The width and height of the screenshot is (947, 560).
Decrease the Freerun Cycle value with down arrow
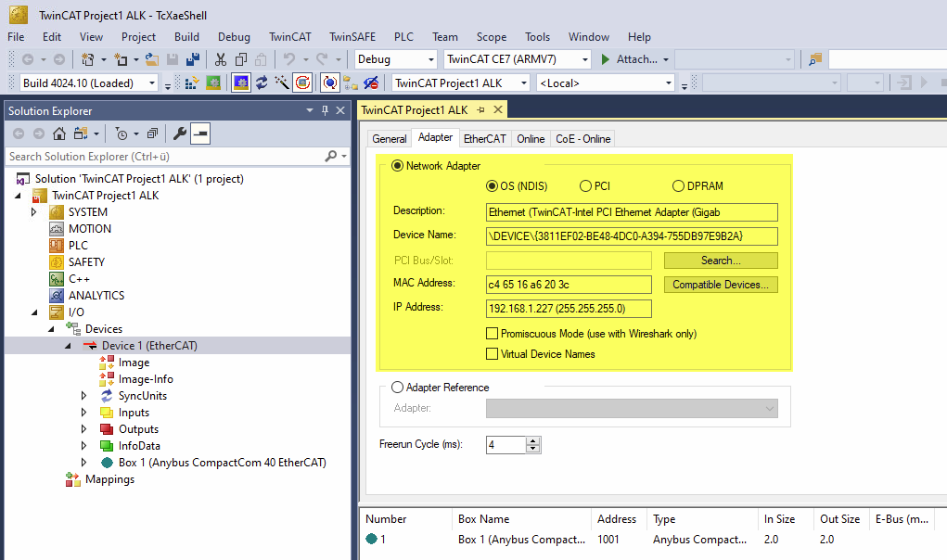point(532,449)
